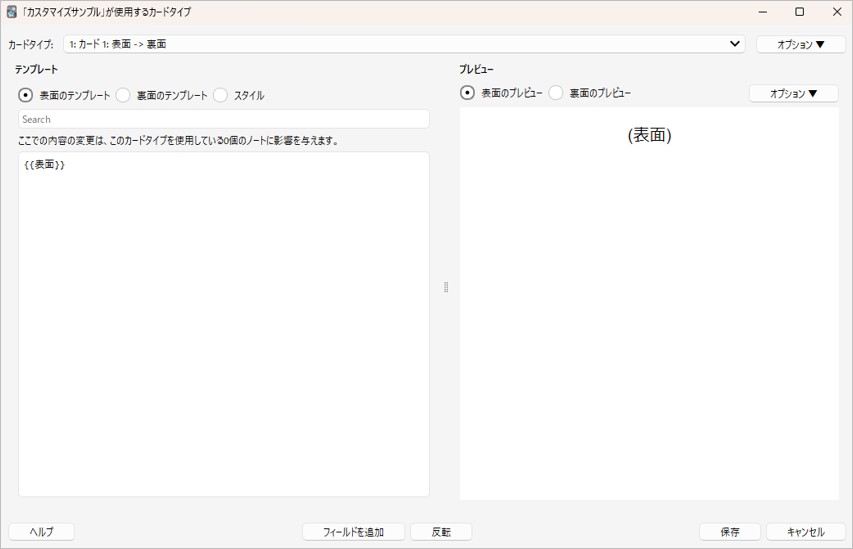Open the オプション menu next to カードタイプ
The height and width of the screenshot is (549, 853).
click(x=799, y=45)
